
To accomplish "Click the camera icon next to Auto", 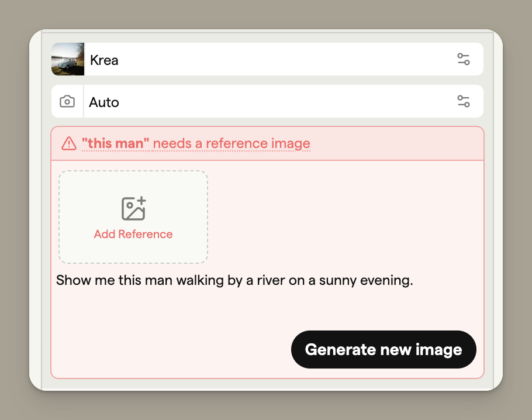I will [x=67, y=102].
